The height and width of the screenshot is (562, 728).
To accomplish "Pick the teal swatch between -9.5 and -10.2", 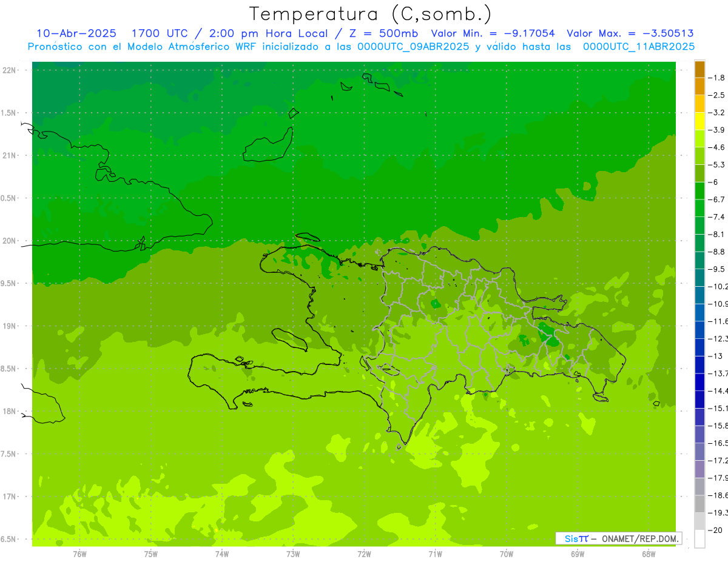I will coord(699,278).
